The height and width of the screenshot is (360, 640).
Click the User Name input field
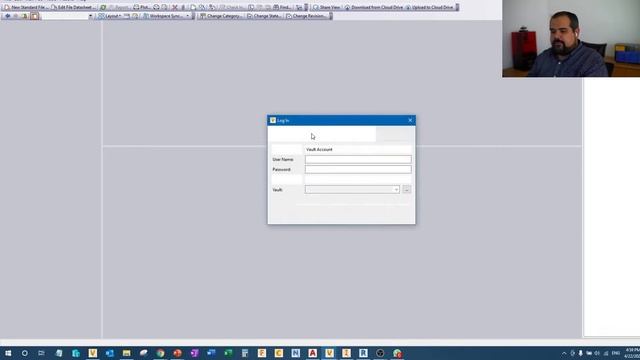click(358, 159)
